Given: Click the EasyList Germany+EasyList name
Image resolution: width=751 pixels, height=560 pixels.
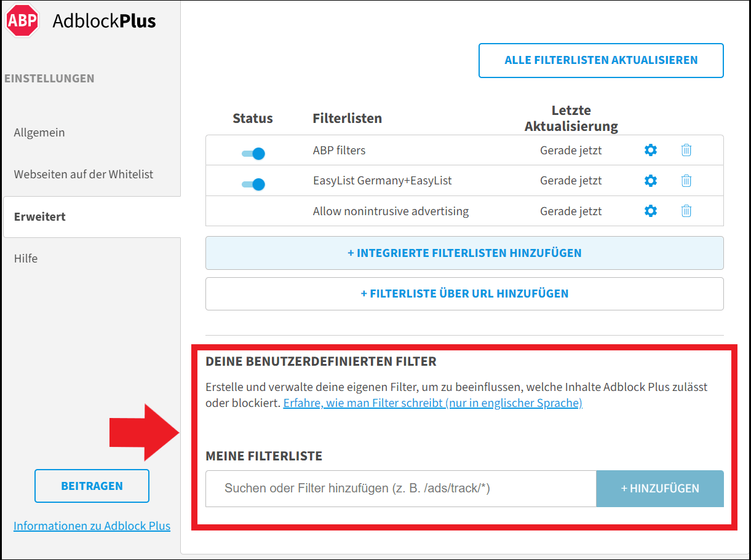Looking at the screenshot, I should click(383, 181).
